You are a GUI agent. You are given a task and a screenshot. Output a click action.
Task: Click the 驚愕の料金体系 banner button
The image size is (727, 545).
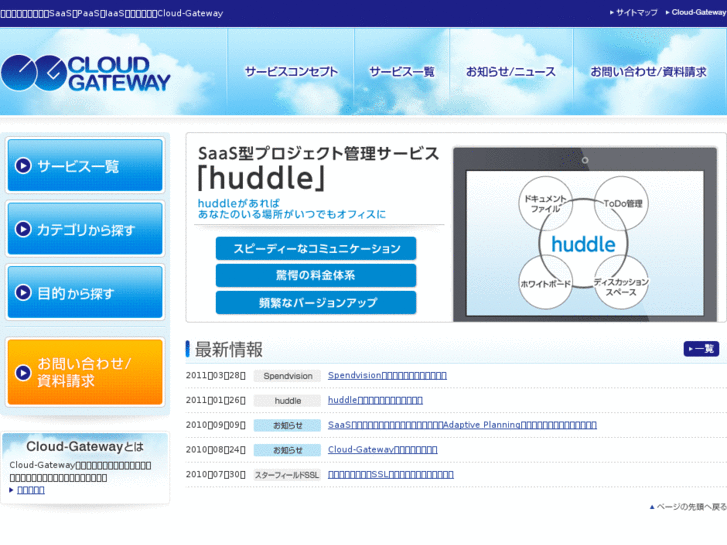click(x=316, y=276)
